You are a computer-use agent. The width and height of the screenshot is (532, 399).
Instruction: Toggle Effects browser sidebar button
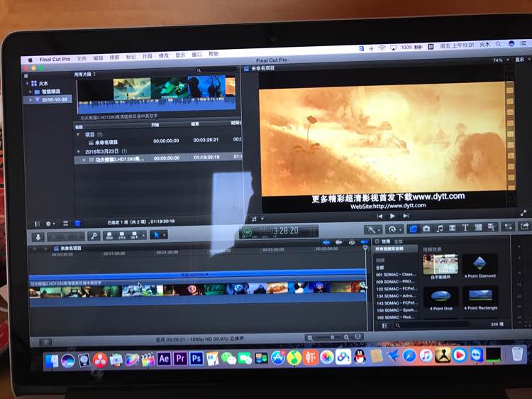tap(384, 326)
